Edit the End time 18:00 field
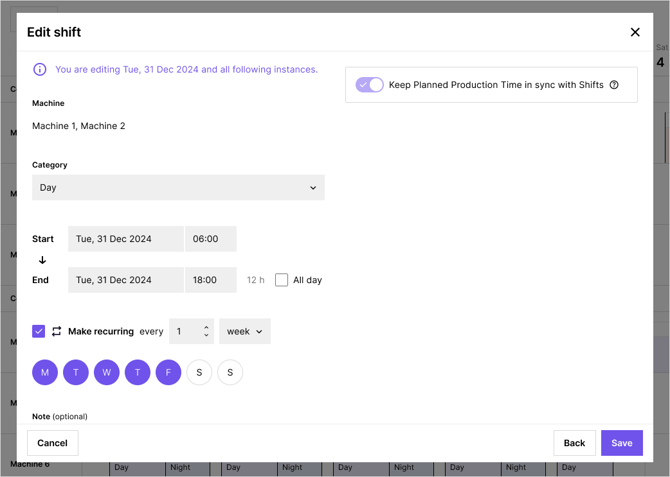 (x=211, y=280)
